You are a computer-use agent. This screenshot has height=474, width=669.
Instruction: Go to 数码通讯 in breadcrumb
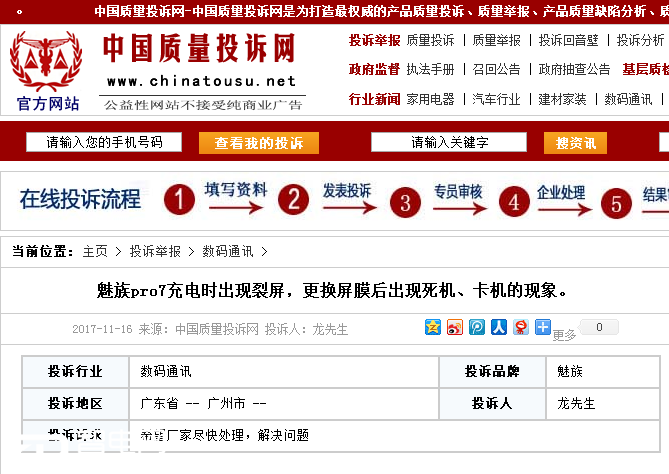coord(227,251)
